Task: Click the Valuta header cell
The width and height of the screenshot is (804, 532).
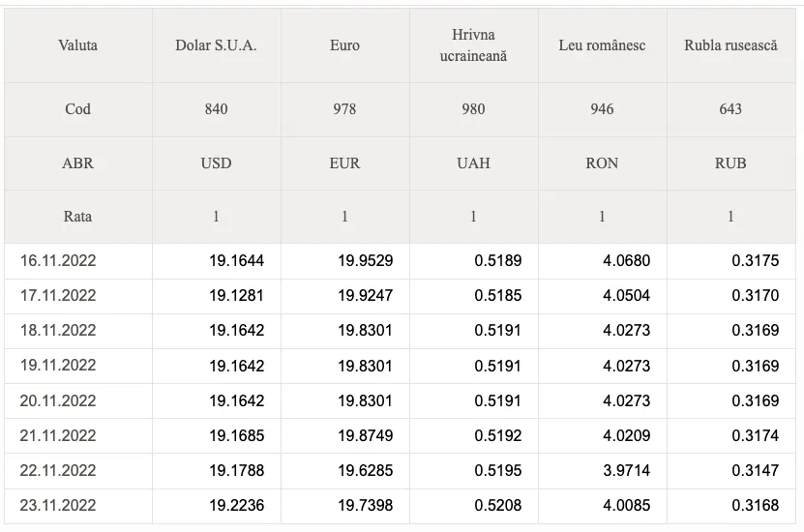Action: (78, 45)
